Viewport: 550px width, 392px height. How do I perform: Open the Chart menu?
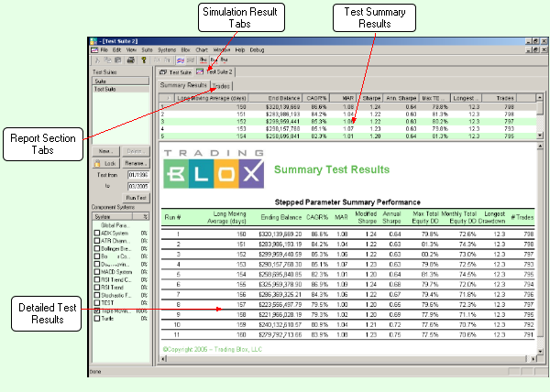coord(202,50)
